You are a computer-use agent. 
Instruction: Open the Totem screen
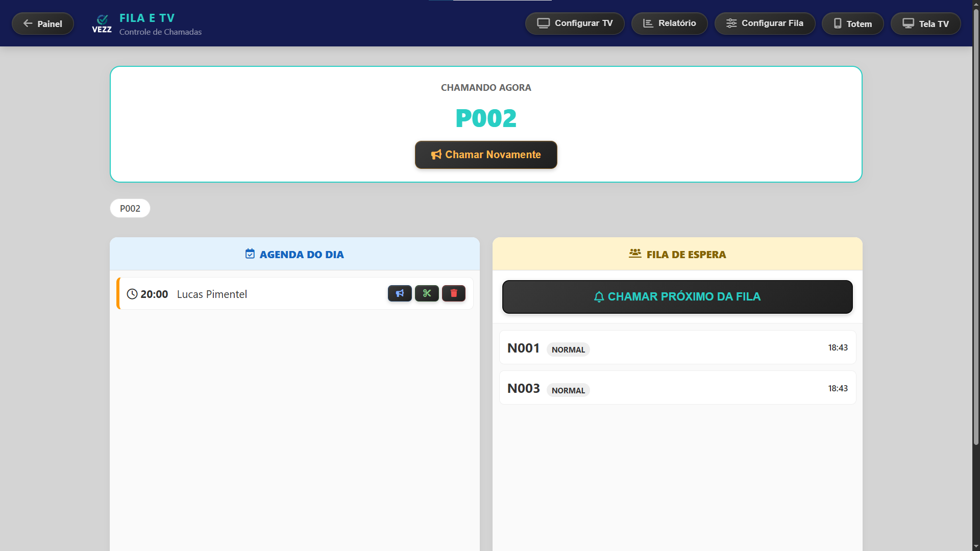(852, 23)
